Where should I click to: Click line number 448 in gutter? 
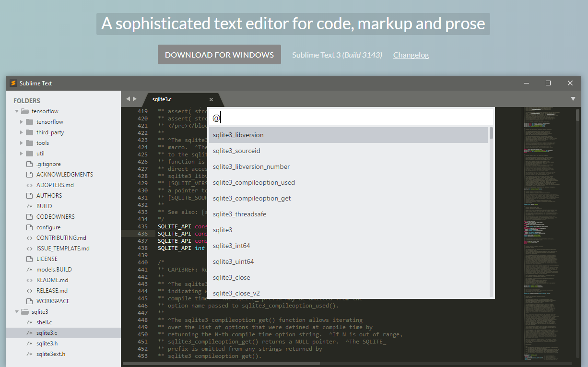coord(142,320)
